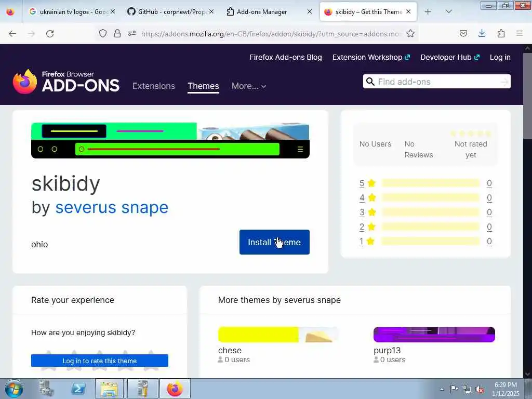Click the No Reviews text

(x=419, y=149)
